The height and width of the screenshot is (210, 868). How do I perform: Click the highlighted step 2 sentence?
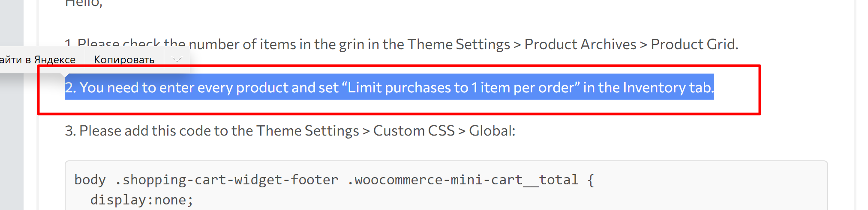coord(389,87)
